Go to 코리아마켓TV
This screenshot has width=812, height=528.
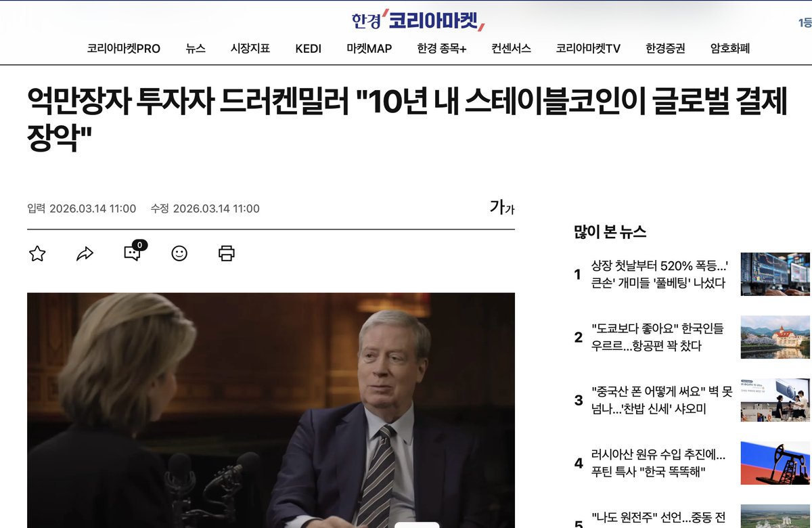pos(589,49)
